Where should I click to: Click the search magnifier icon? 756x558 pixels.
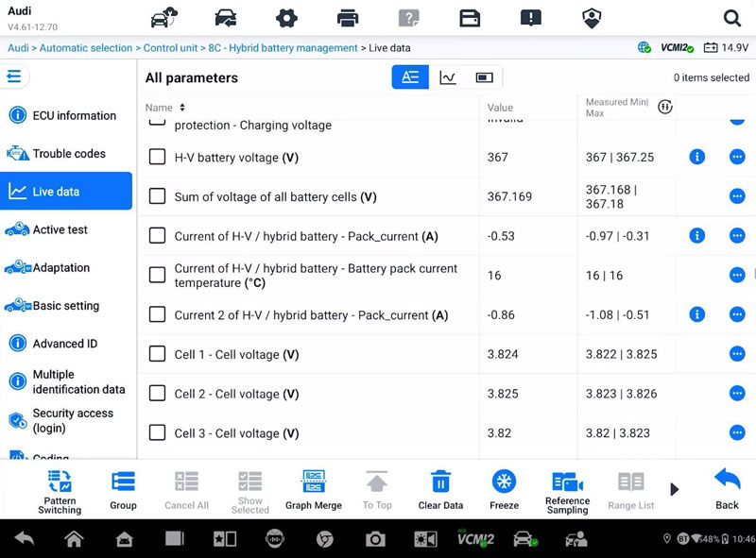731,18
